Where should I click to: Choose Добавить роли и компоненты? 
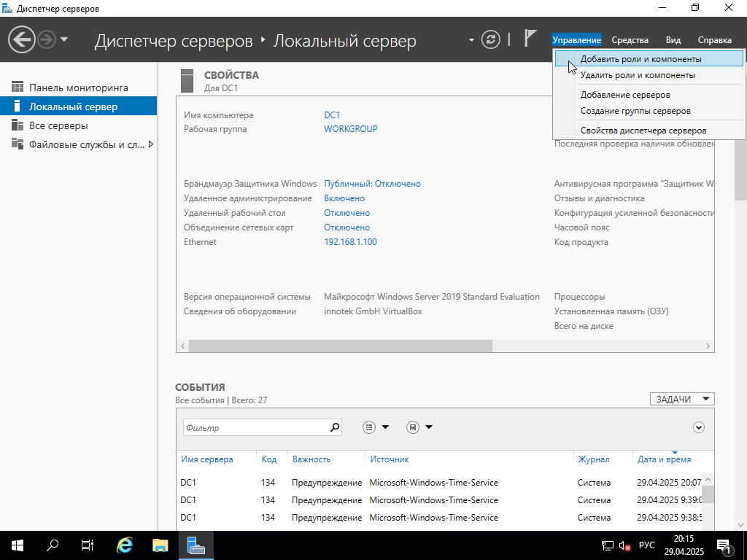pyautogui.click(x=649, y=58)
